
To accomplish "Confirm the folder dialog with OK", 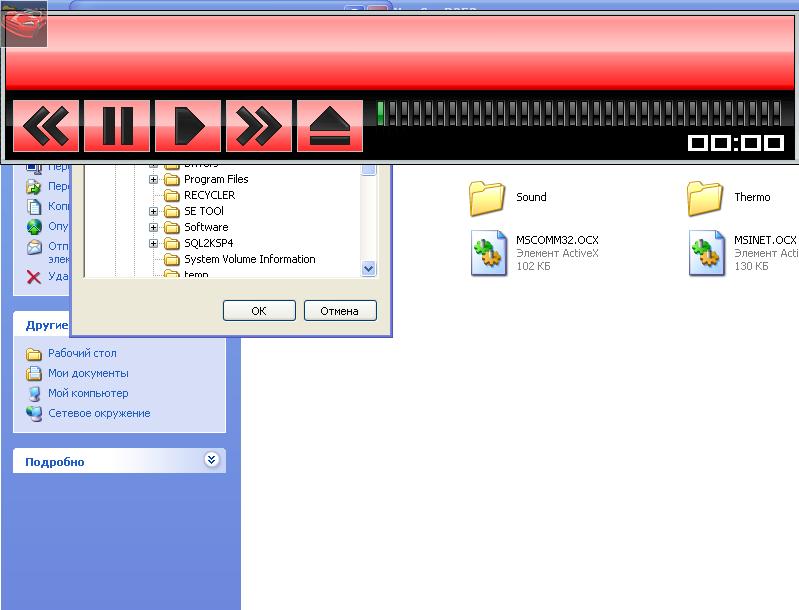I will [x=259, y=311].
